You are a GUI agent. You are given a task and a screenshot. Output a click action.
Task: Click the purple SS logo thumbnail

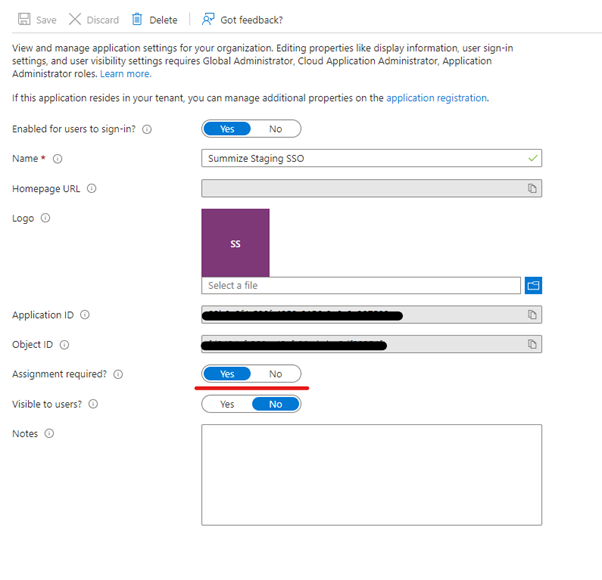coord(235,242)
